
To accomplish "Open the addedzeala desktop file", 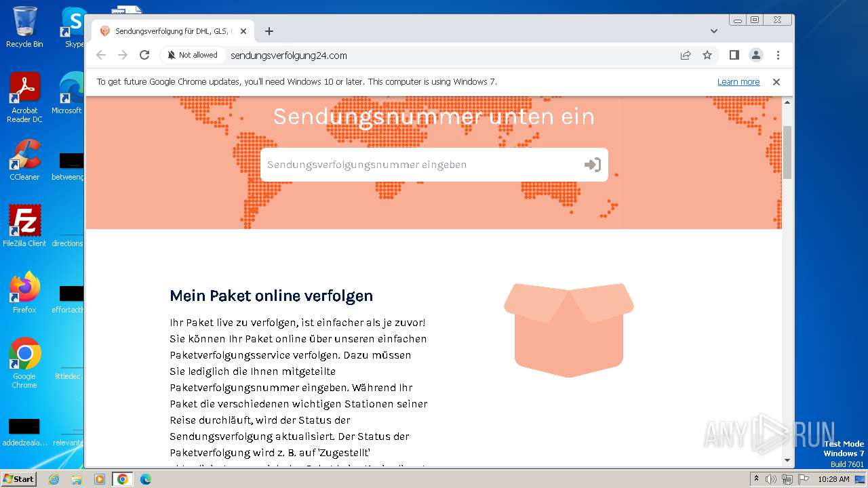I will point(24,433).
